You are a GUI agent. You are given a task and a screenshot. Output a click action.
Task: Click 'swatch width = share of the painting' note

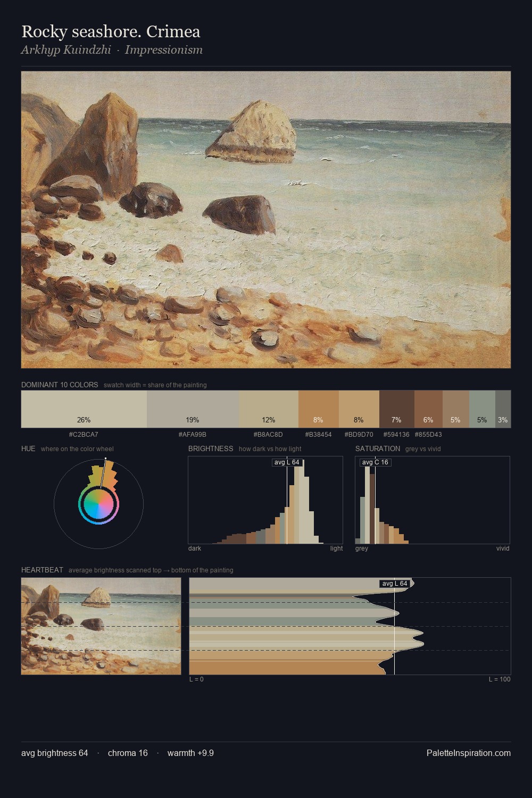click(x=155, y=385)
